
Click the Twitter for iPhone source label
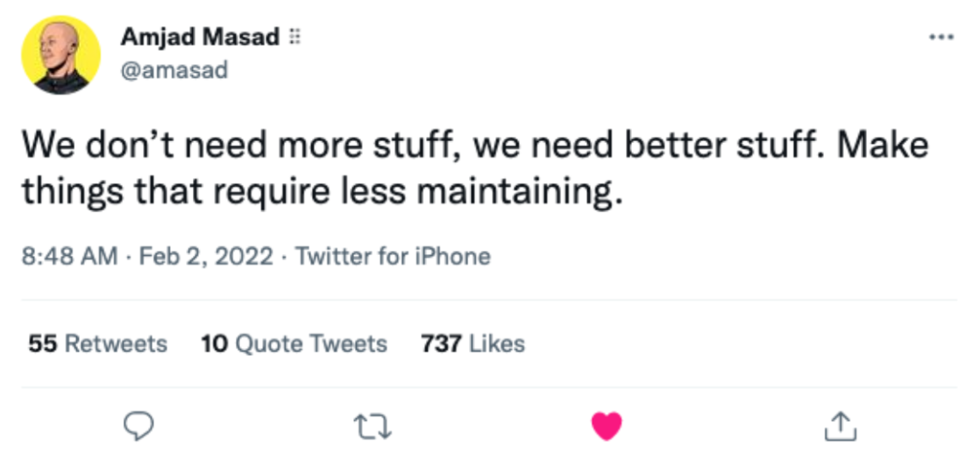[x=392, y=257]
